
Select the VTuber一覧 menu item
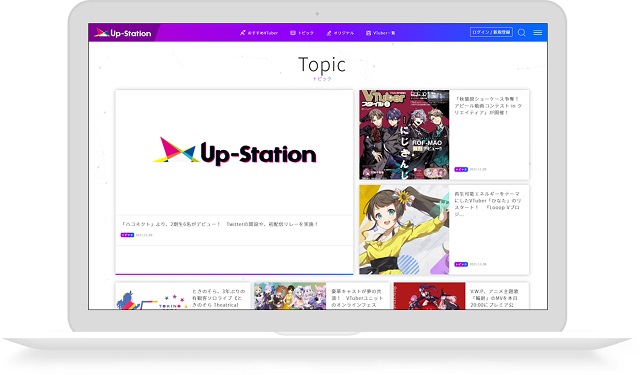380,33
